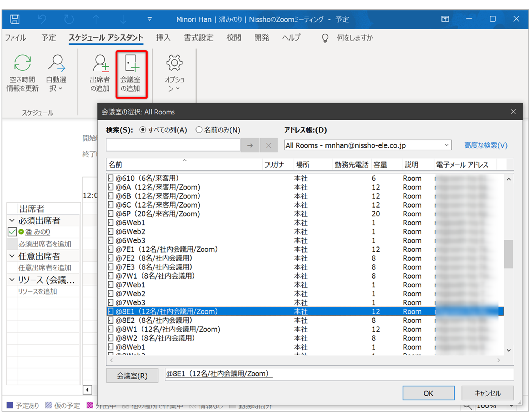Open the 開発 tab
The width and height of the screenshot is (532, 414).
point(262,38)
